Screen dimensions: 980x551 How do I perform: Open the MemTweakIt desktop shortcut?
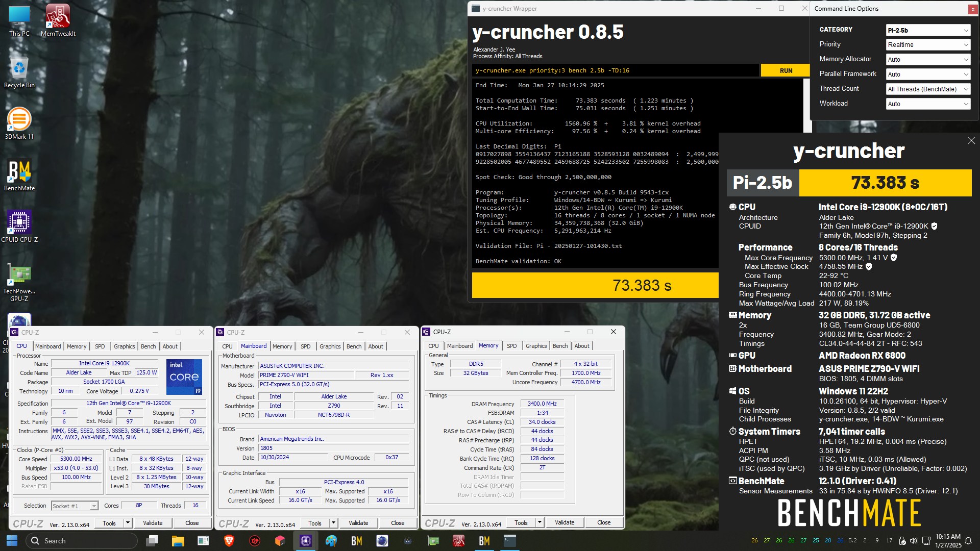click(x=58, y=20)
